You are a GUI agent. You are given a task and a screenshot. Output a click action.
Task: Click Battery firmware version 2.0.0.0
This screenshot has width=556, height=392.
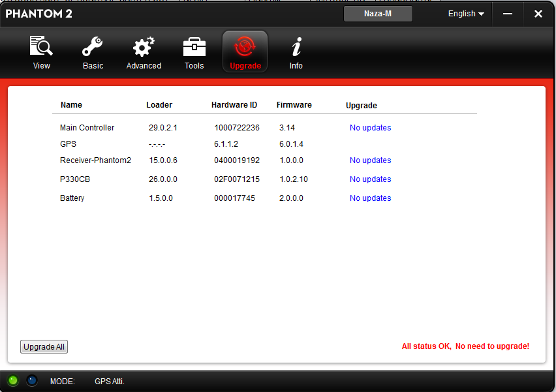tap(291, 198)
